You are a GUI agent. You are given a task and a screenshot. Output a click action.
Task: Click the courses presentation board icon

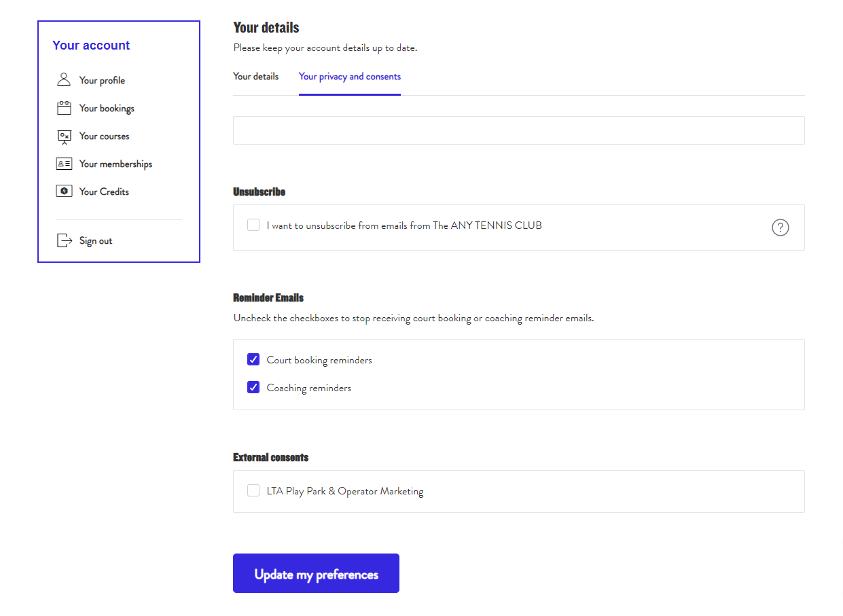(64, 137)
